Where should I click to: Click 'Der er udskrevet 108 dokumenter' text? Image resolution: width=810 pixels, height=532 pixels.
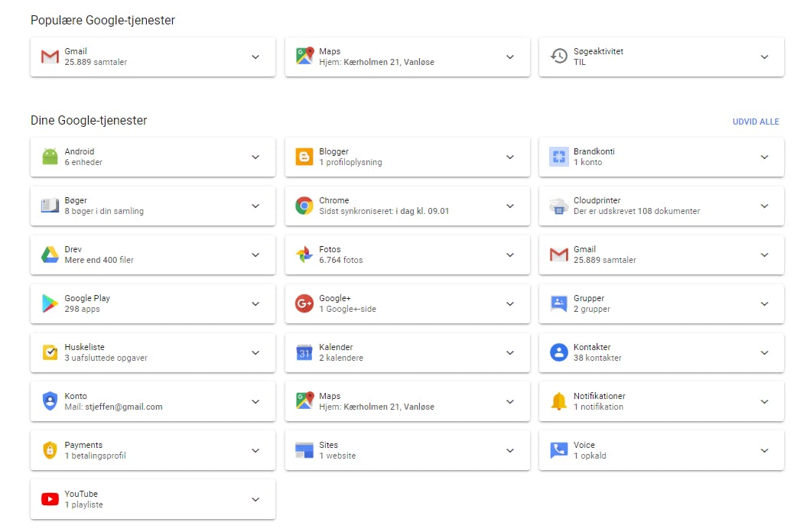pyautogui.click(x=636, y=211)
